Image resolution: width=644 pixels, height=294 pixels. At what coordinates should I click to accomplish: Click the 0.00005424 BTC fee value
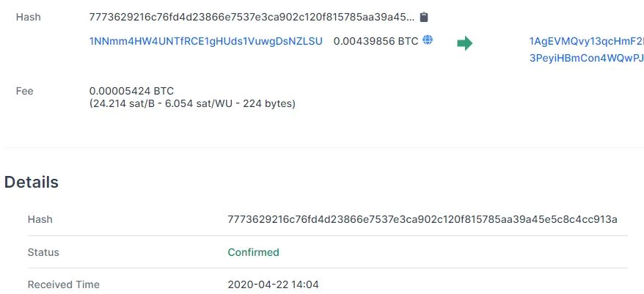132,91
